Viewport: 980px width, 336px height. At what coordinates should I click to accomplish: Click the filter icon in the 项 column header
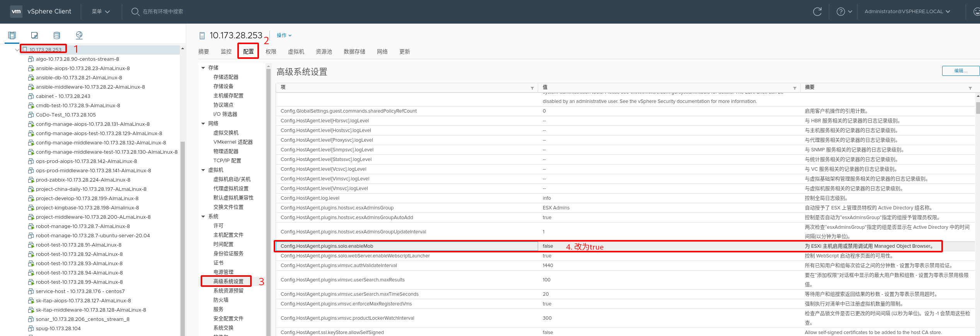[532, 88]
